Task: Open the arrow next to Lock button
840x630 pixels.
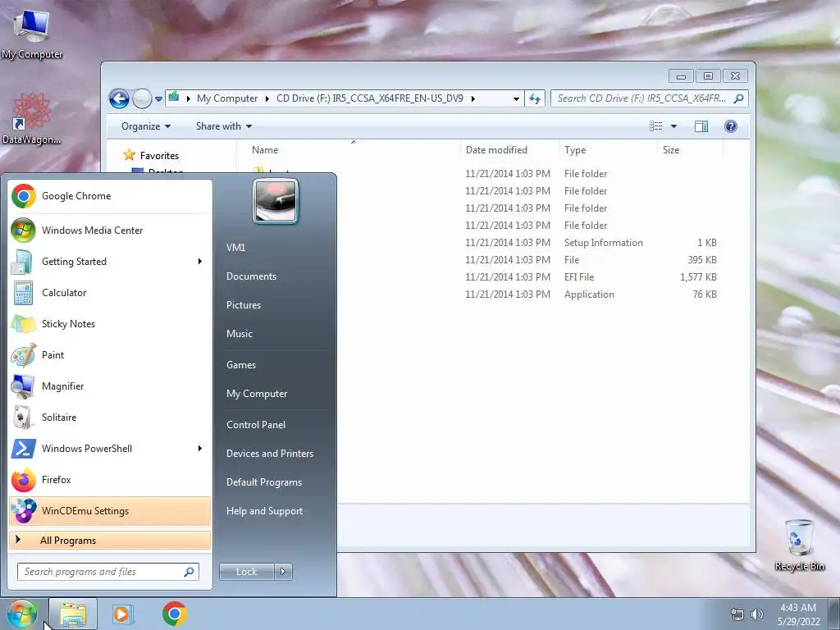Action: tap(283, 572)
